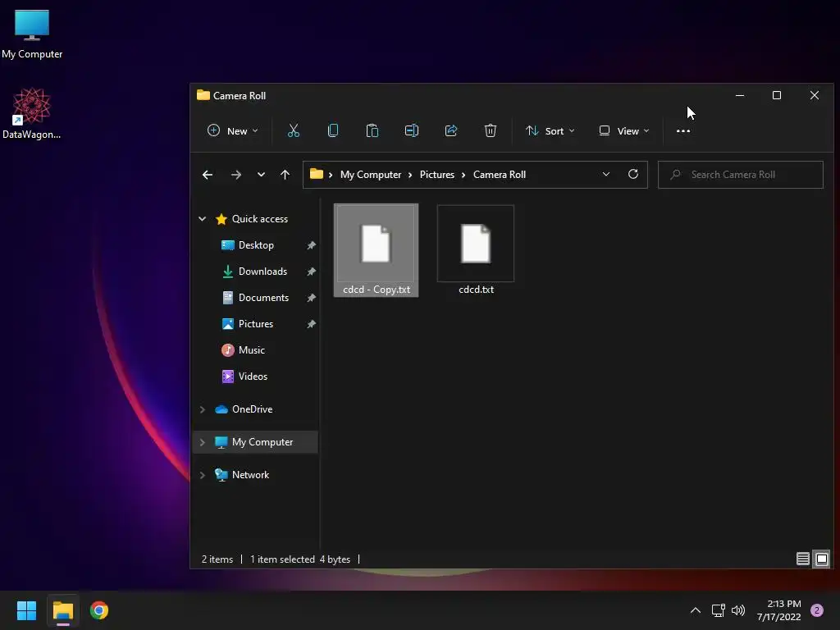Click Pictures in breadcrumb path
Screen dimensions: 840x630
tap(436, 175)
